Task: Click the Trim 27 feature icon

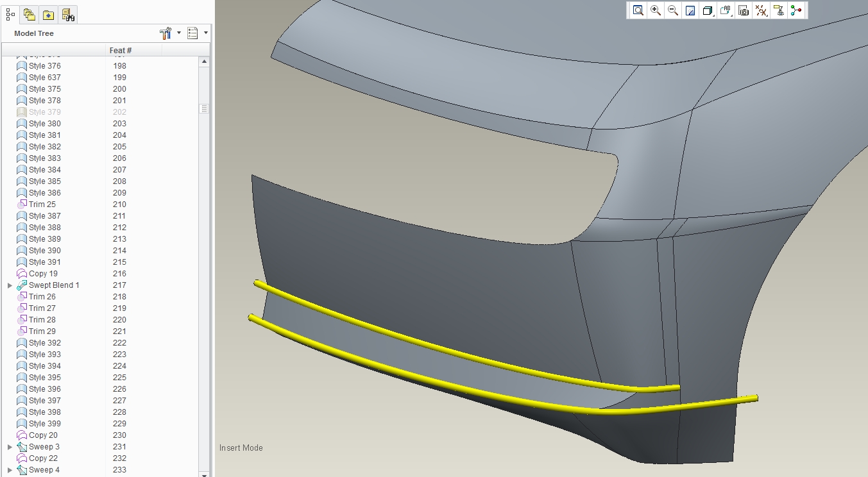Action: tap(21, 308)
